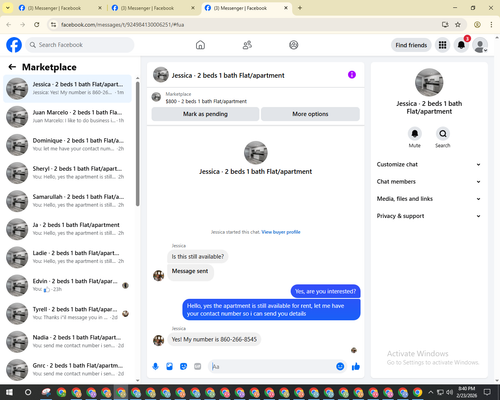
Task: Click the browser address bar URL
Action: tap(123, 25)
